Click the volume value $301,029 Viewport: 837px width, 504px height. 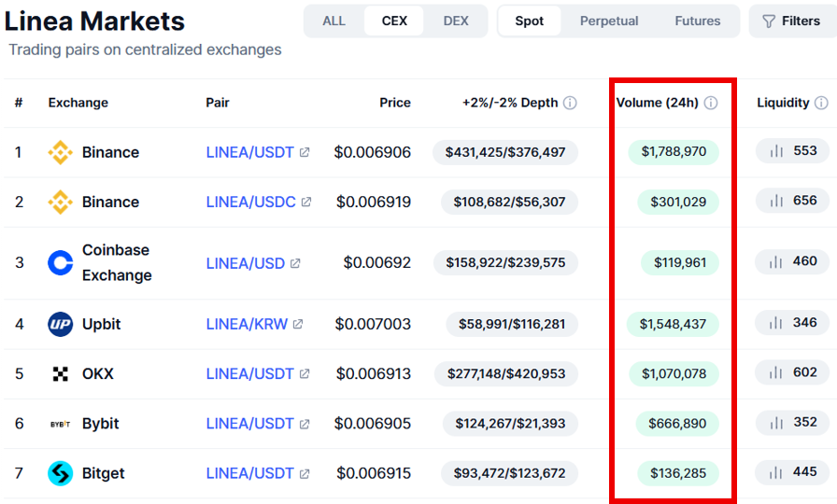click(678, 203)
